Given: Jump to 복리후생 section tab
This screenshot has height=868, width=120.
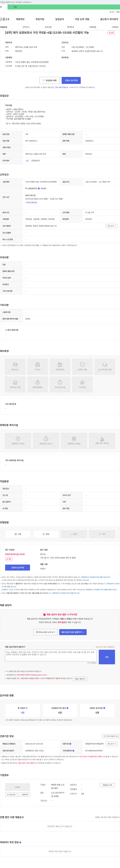Looking at the screenshot, I should (70, 27).
